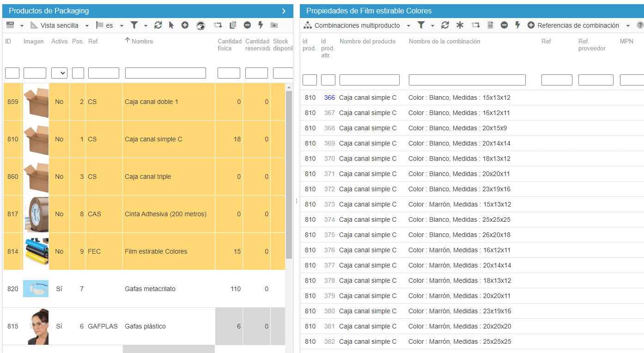Click the Gafas metacrilato product thumbnail
Image resolution: width=644 pixels, height=353 pixels.
[36, 289]
